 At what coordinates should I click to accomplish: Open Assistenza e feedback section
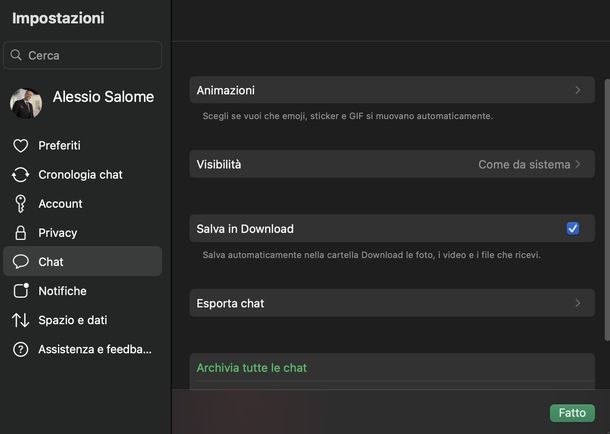pyautogui.click(x=82, y=349)
